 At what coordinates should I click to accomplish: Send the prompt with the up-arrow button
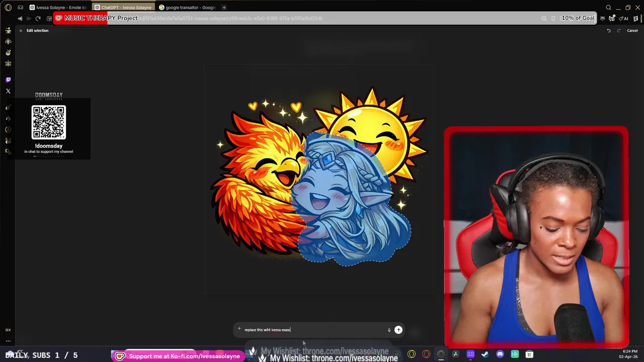[x=398, y=330]
